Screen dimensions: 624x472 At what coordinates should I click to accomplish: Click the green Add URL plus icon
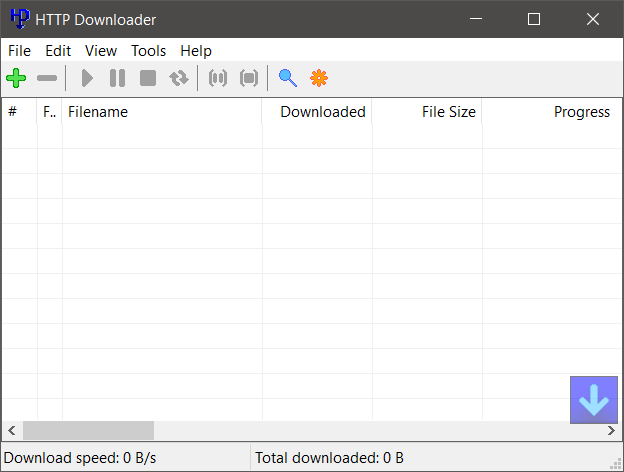pos(16,78)
